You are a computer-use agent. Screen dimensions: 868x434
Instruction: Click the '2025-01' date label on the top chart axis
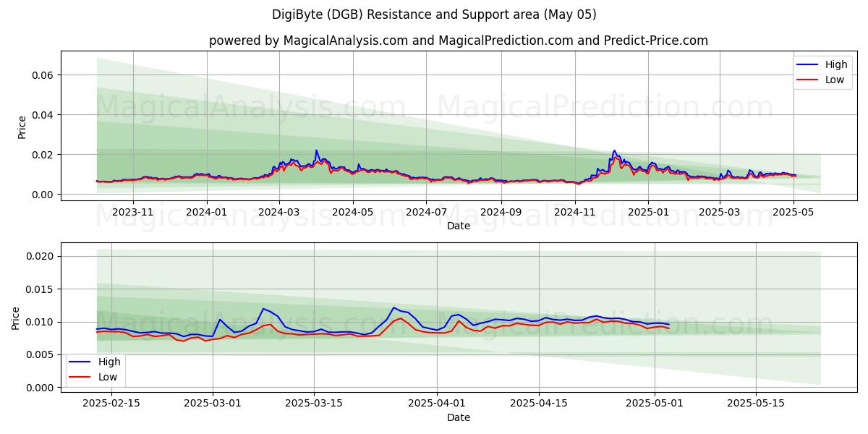tap(648, 212)
